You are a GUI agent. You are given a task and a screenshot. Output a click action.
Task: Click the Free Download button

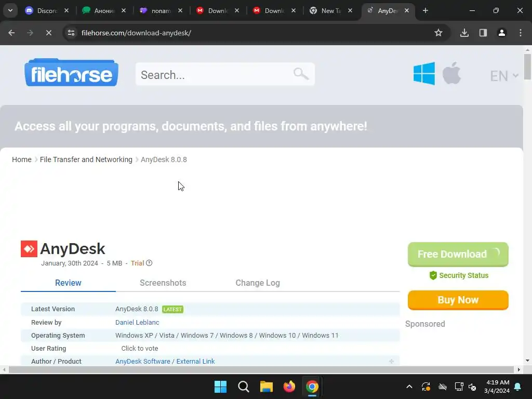pyautogui.click(x=458, y=254)
